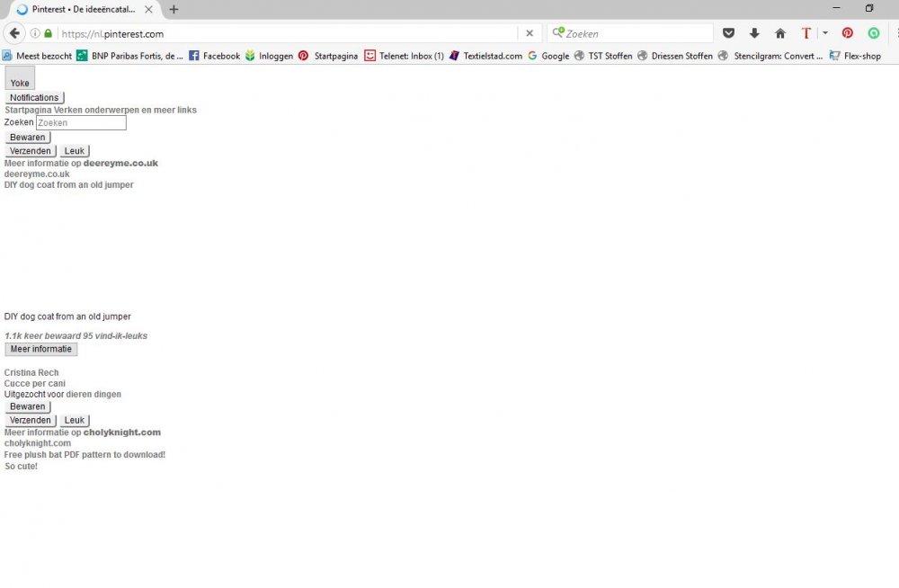Viewport: 899px width, 588px height.
Task: Open the Notifications button
Action: click(x=34, y=97)
